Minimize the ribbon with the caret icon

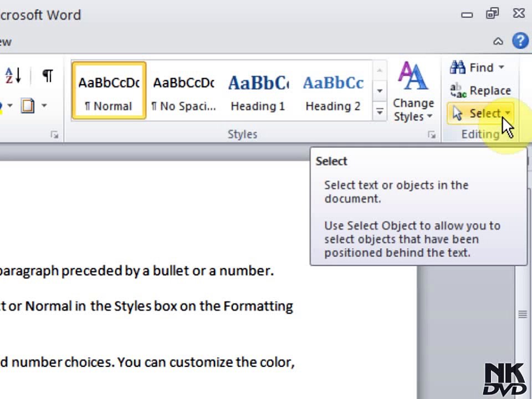pos(498,42)
